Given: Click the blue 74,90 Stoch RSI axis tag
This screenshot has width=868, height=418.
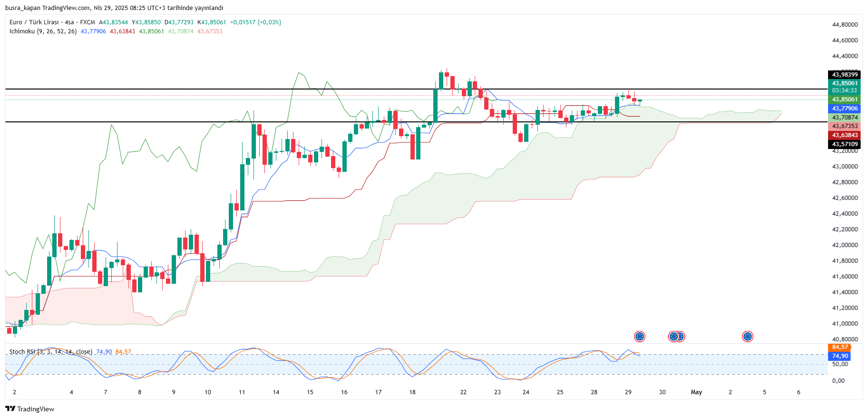Looking at the screenshot, I should click(840, 356).
